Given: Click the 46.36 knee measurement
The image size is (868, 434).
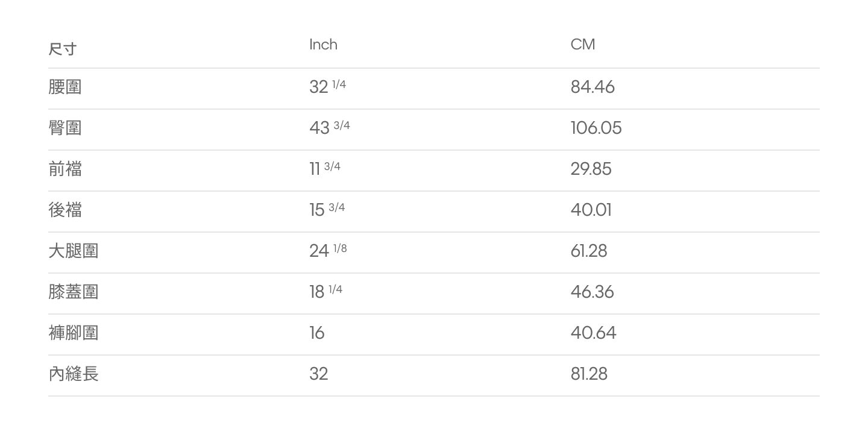Looking at the screenshot, I should click(x=593, y=292).
